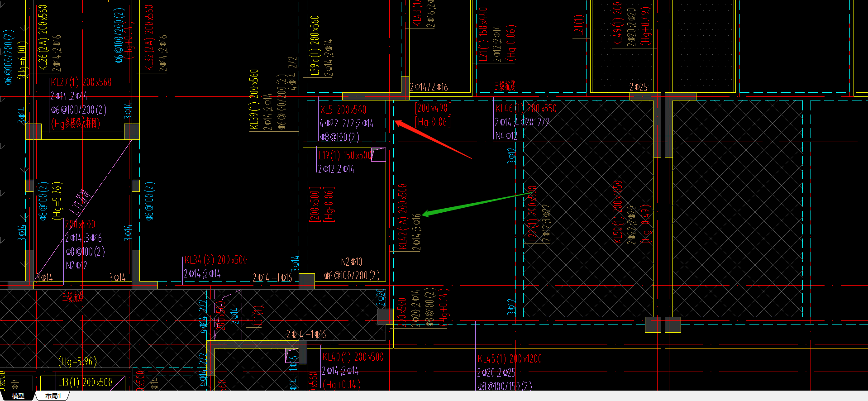Select the 三级抗震 note near KL46(1)
Image resolution: width=868 pixels, height=401 pixels.
click(505, 86)
